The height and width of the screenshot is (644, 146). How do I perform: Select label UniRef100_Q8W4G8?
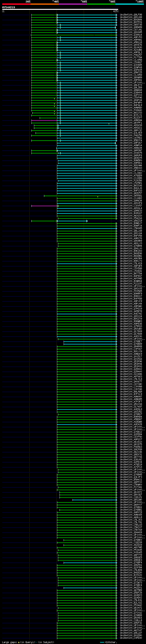pos(131,90)
